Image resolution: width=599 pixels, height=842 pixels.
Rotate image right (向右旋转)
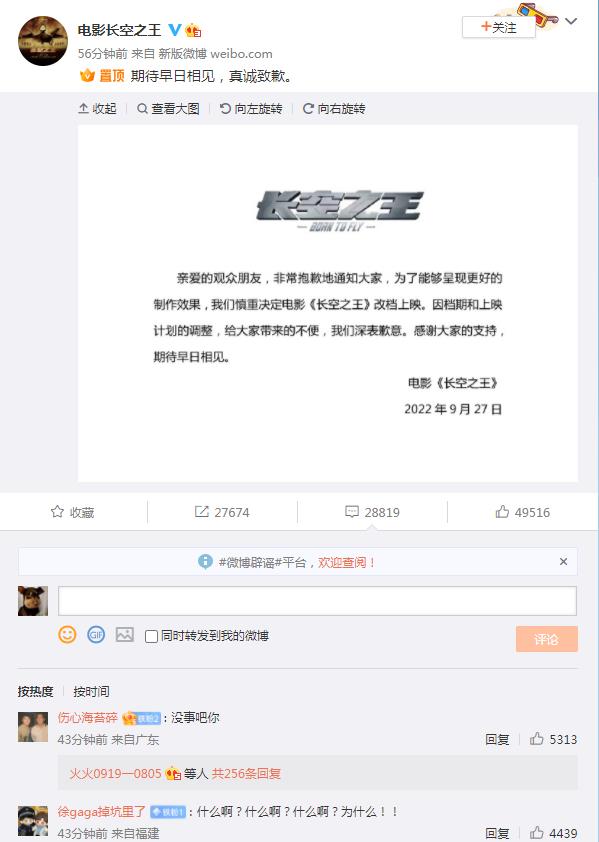(334, 108)
